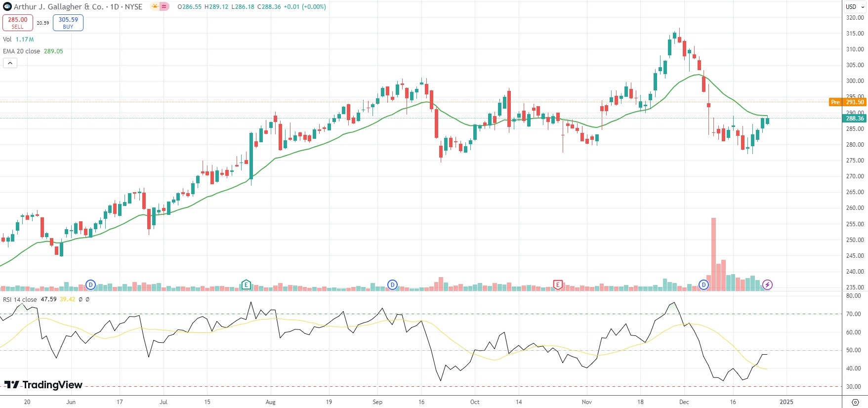Click the green E earnings marker before August
The width and height of the screenshot is (868, 408).
pyautogui.click(x=246, y=285)
